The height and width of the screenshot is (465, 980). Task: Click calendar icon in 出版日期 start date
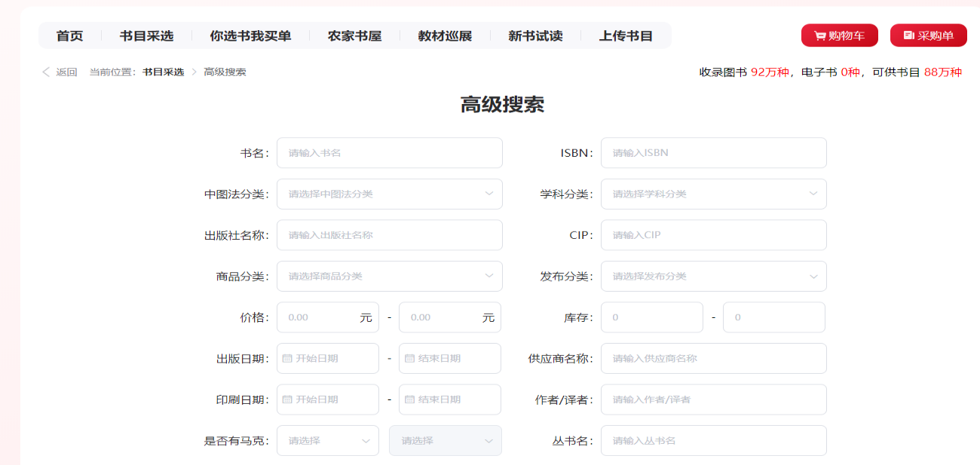(287, 359)
